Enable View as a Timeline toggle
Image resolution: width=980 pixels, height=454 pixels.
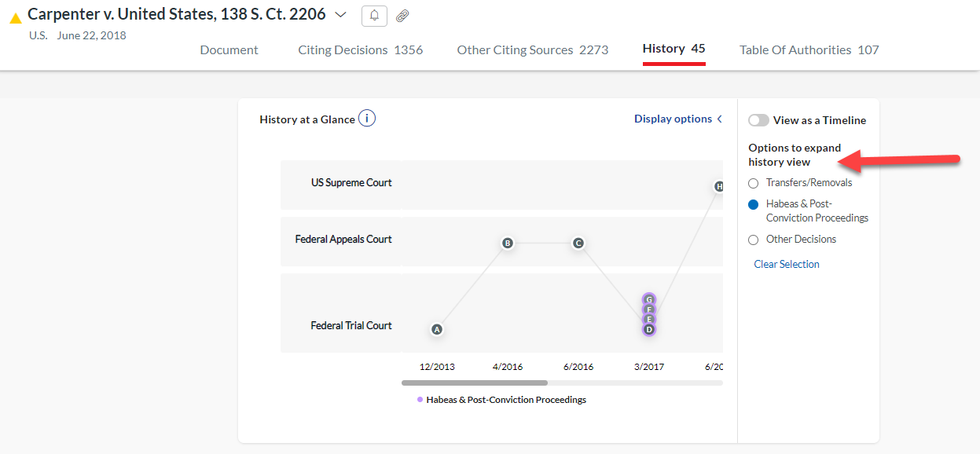click(758, 120)
